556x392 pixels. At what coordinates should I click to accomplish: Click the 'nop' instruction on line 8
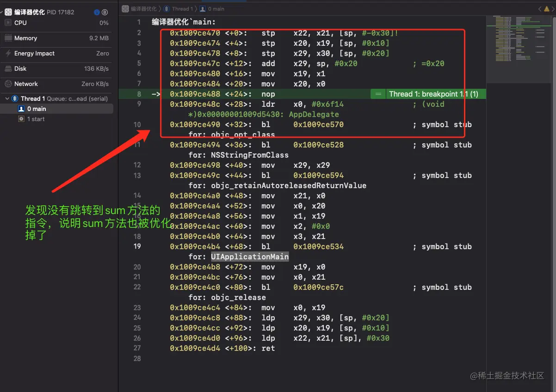pos(268,94)
